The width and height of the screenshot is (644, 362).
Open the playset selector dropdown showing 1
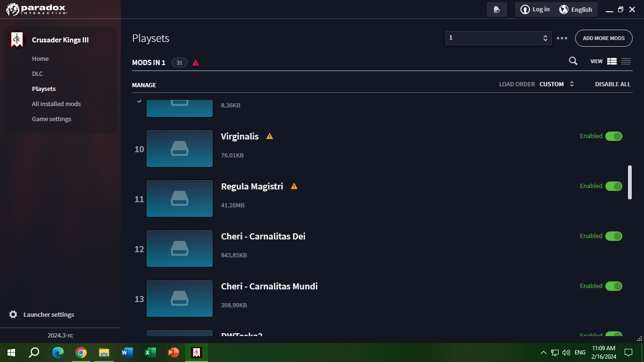498,38
